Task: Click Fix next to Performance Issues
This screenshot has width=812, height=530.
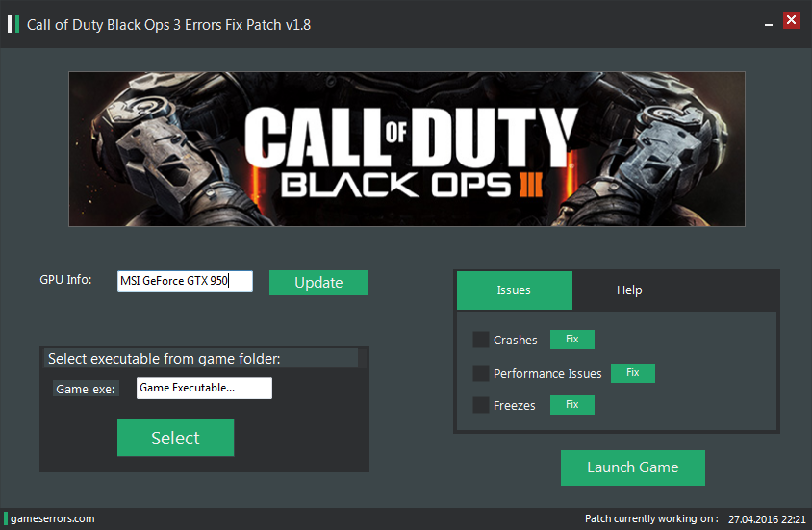Action: (x=633, y=372)
